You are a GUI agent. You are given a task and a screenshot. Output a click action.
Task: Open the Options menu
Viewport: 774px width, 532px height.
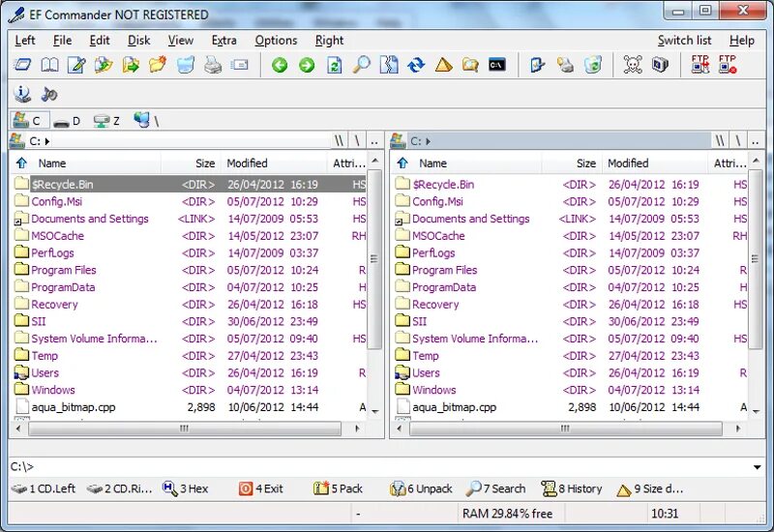click(x=276, y=40)
